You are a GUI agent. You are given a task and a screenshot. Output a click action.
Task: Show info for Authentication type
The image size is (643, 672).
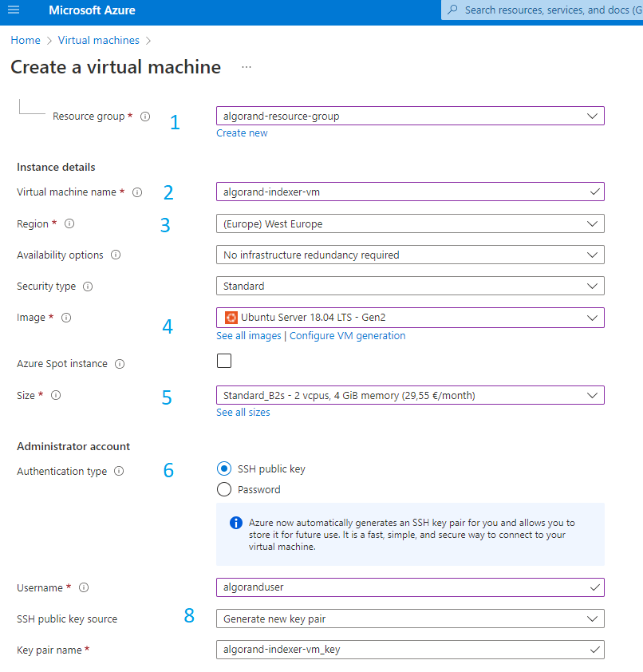[119, 472]
